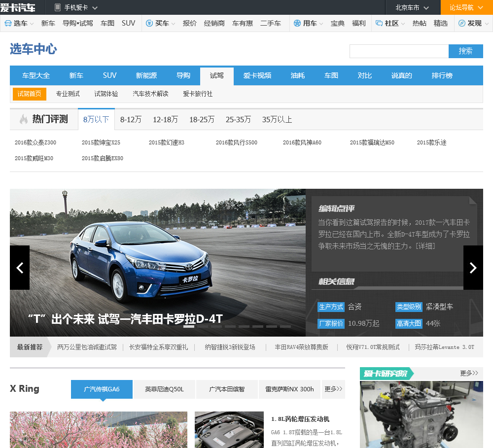Select the 广汽传祺GA6 X Ring tab
493x448 pixels.
[x=102, y=389]
